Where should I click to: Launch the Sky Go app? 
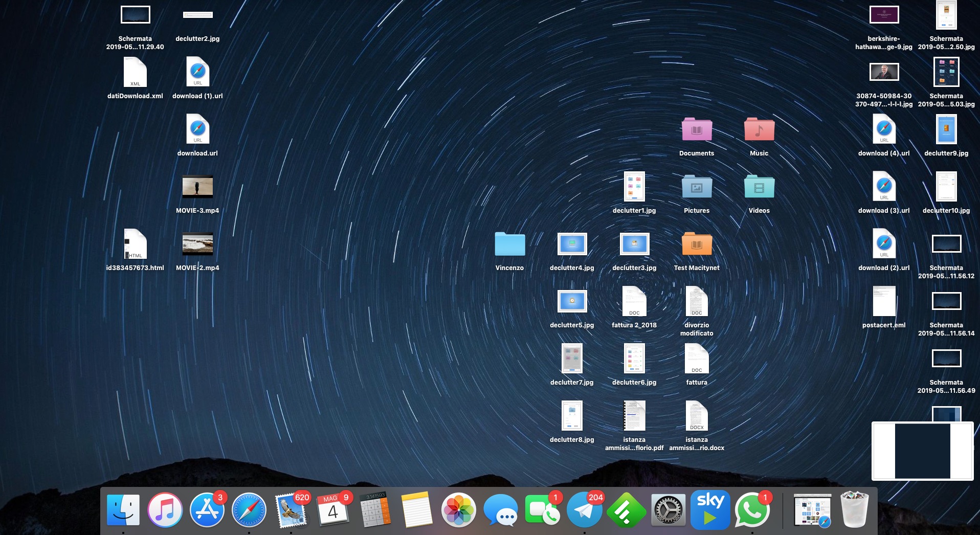coord(710,510)
